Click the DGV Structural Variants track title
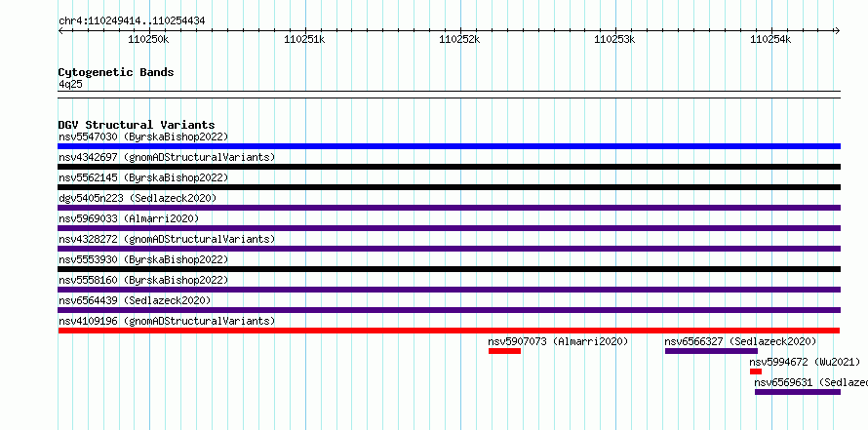Image resolution: width=868 pixels, height=430 pixels. pyautogui.click(x=137, y=125)
